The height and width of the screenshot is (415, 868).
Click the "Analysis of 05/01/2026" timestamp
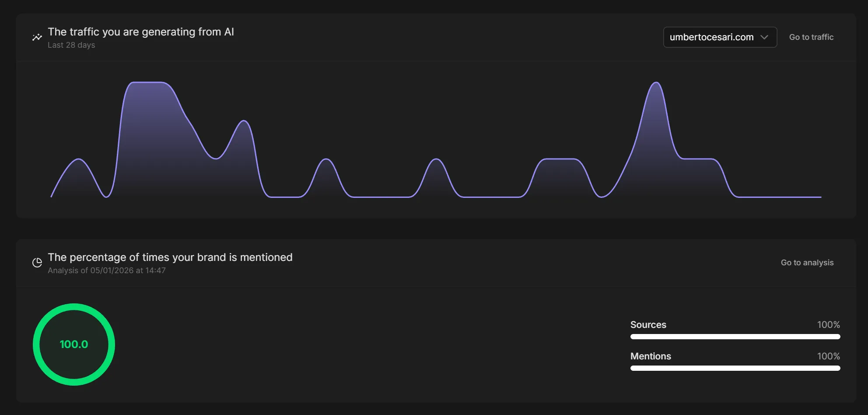tap(106, 271)
